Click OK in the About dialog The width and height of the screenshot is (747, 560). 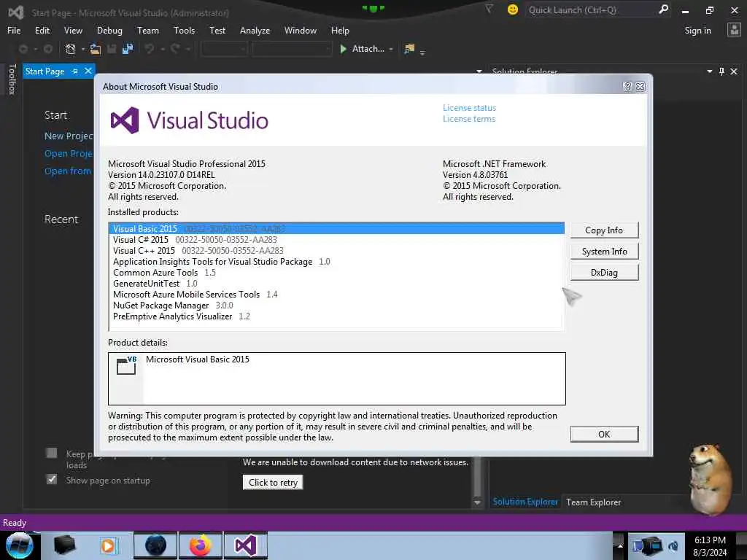604,434
